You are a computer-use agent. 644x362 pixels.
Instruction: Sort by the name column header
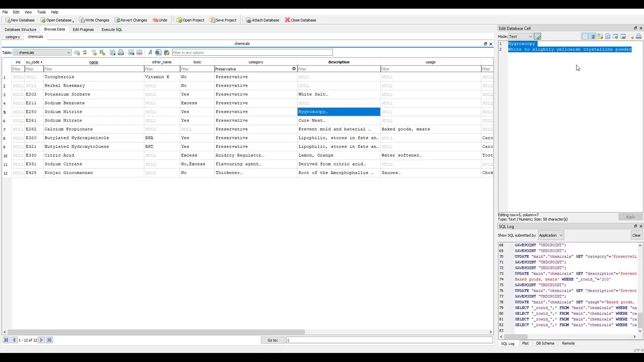click(94, 62)
